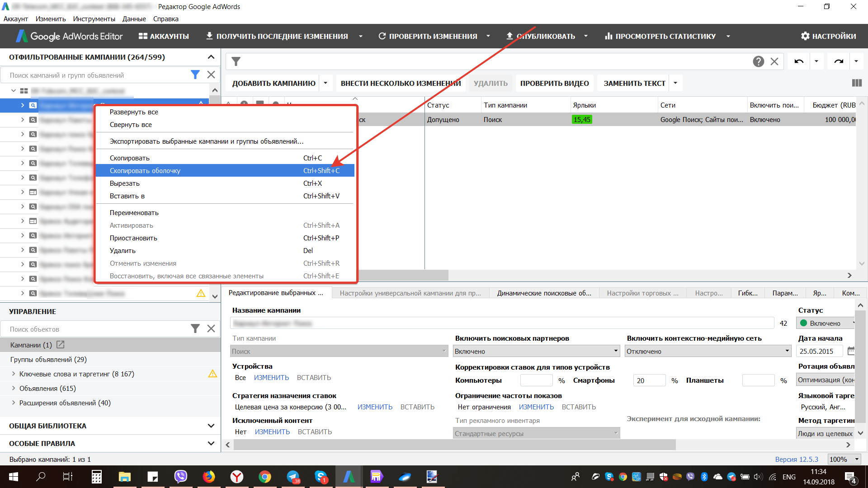
Task: Open Windows Calculator from the taskbar
Action: tap(97, 477)
